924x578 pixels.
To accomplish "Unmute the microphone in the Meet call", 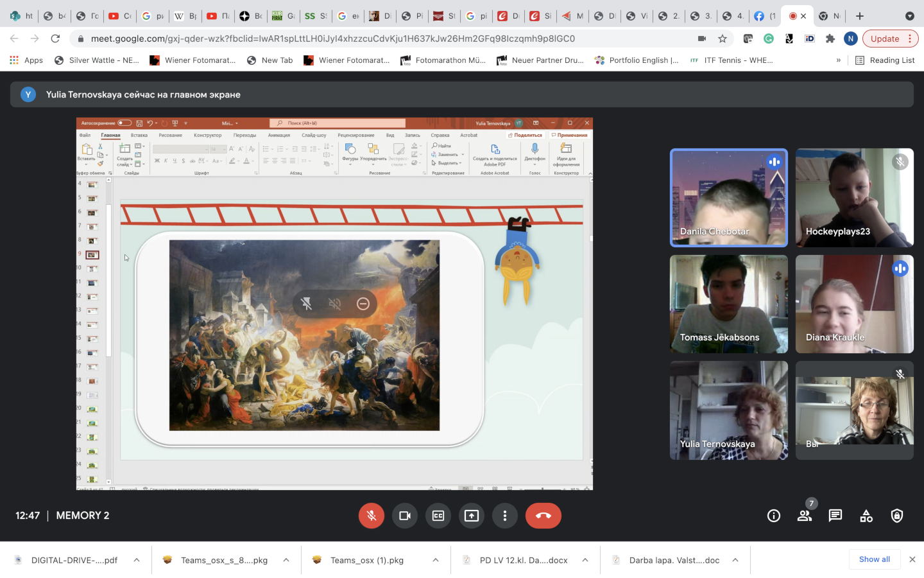I will [x=372, y=516].
